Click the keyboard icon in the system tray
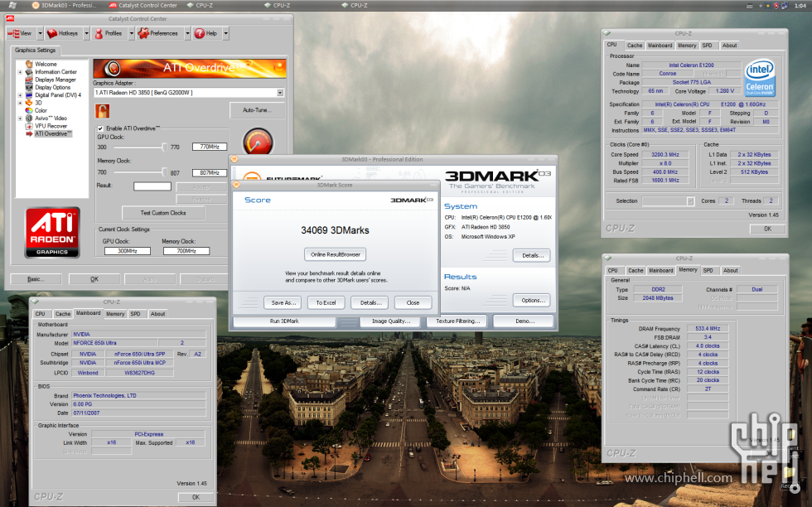Screen dimensions: 812x507 click(749, 6)
